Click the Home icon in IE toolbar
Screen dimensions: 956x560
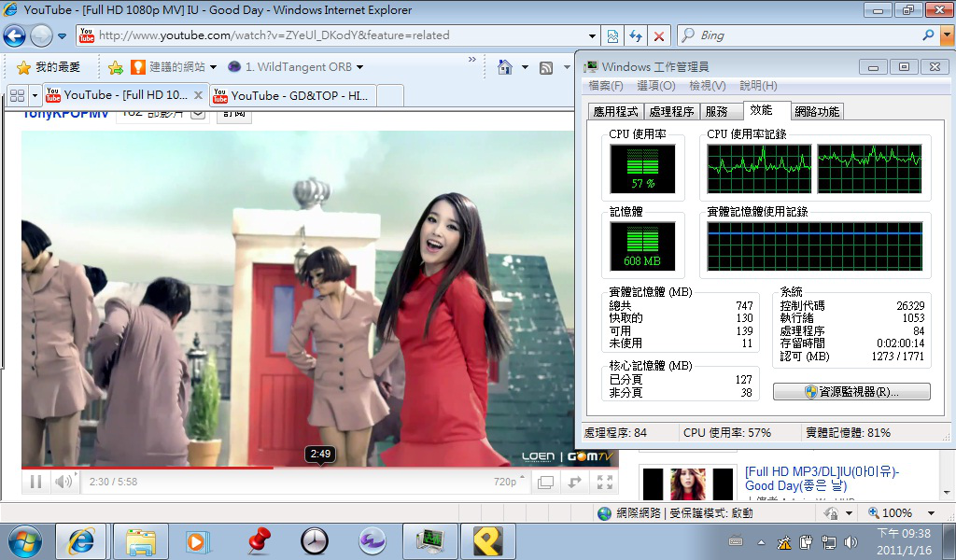click(505, 67)
